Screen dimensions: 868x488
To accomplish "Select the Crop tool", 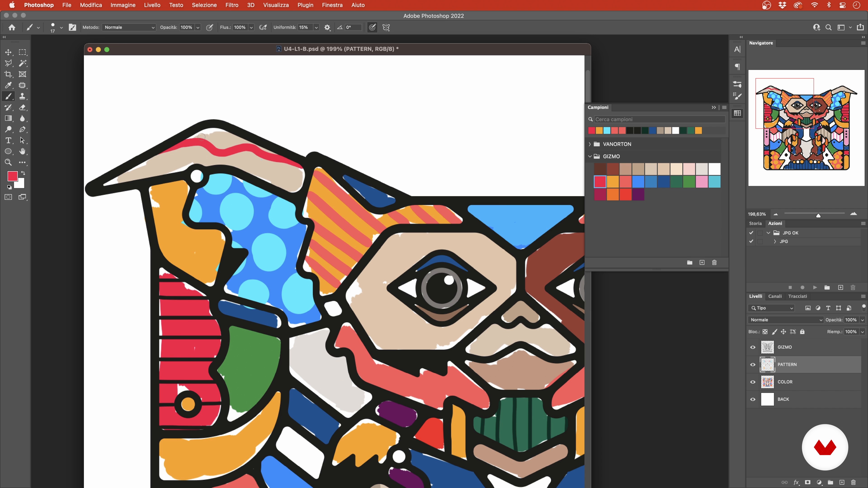I will 8,74.
